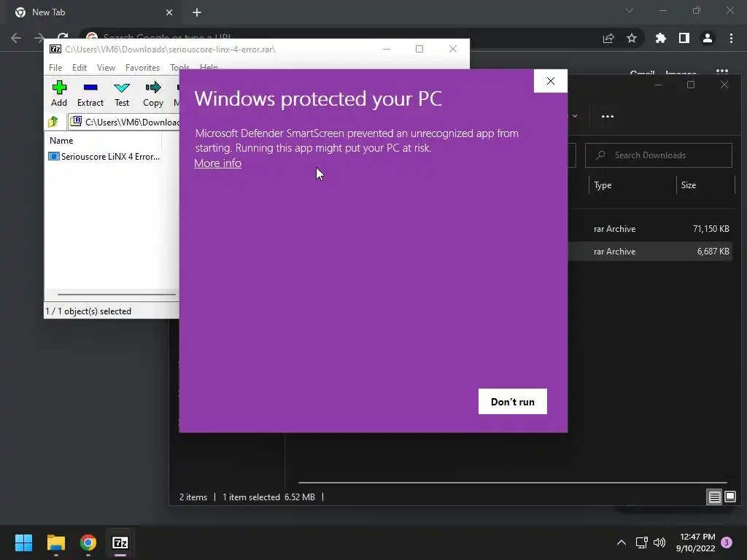Open the see more ellipsis in Explorer
The width and height of the screenshot is (747, 560).
pos(608,116)
